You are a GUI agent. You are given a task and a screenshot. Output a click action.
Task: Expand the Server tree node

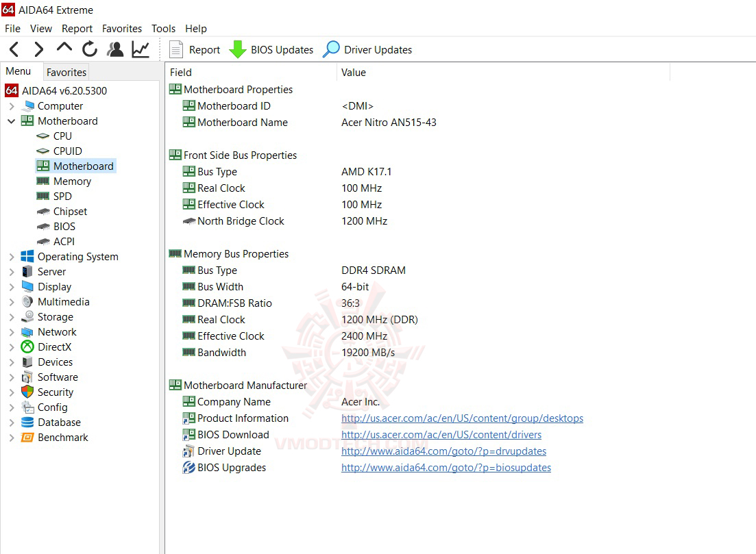tap(12, 272)
